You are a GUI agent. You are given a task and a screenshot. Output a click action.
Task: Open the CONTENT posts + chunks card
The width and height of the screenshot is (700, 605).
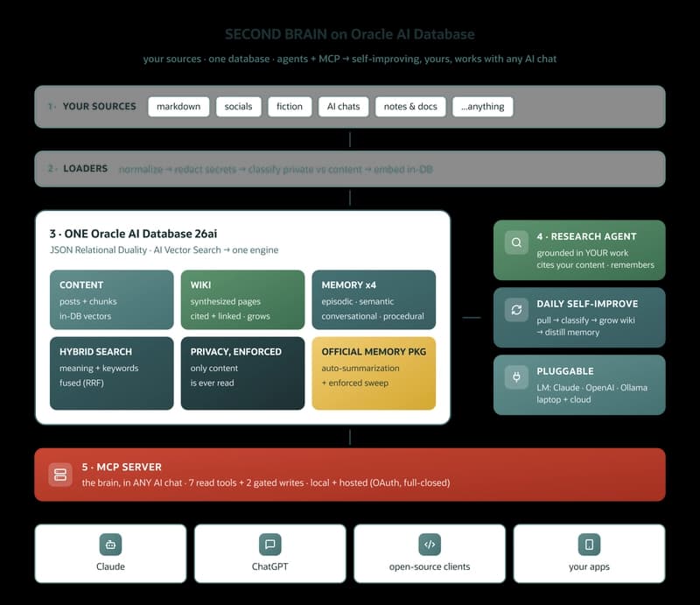(112, 299)
